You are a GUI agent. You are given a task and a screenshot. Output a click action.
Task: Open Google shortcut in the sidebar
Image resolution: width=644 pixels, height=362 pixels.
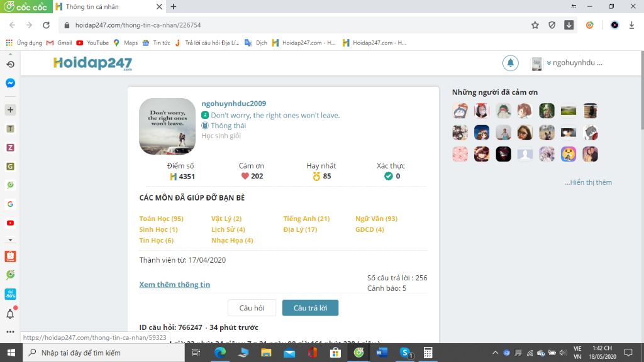(10, 204)
